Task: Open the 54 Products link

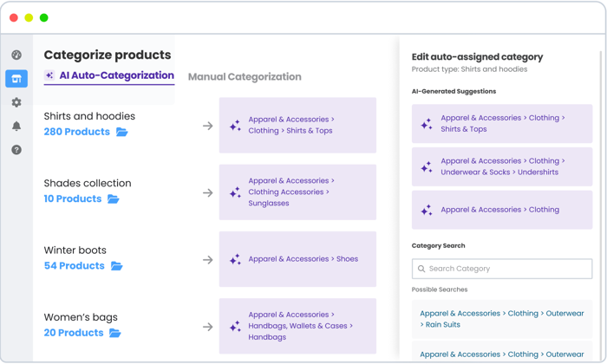Action: coord(74,266)
